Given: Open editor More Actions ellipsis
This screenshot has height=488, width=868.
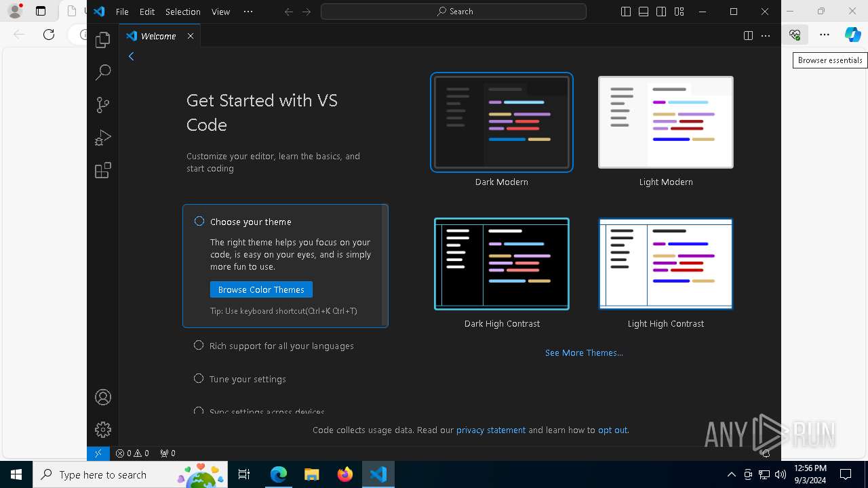Looking at the screenshot, I should (766, 36).
